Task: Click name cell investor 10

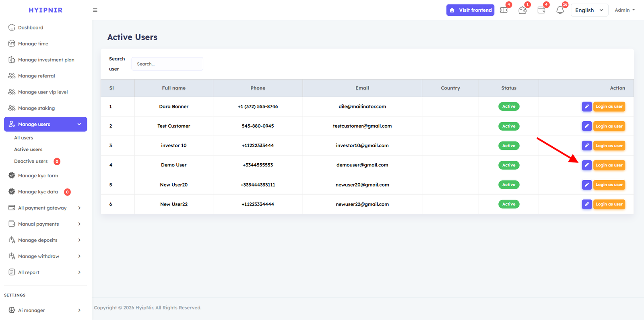Action: tap(174, 145)
